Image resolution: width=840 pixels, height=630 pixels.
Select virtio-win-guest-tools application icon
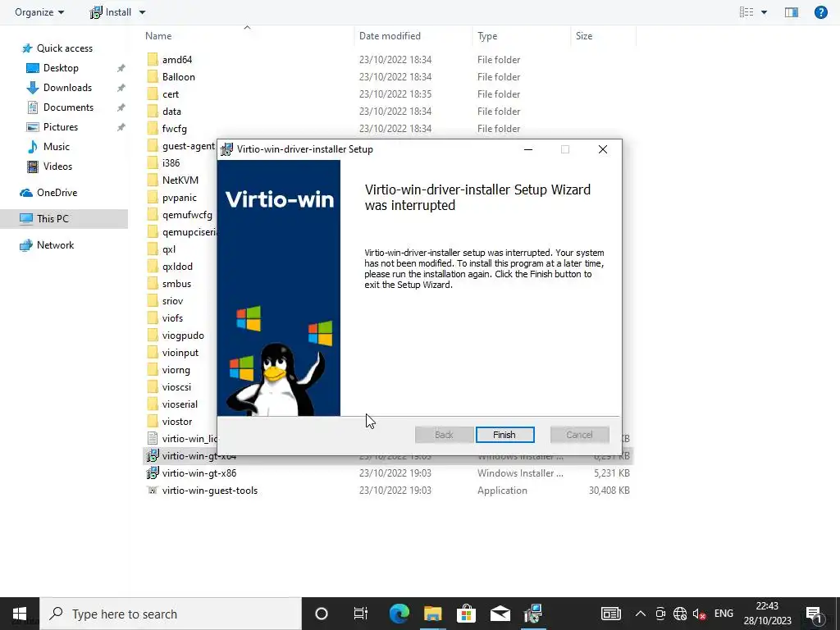[x=153, y=491]
